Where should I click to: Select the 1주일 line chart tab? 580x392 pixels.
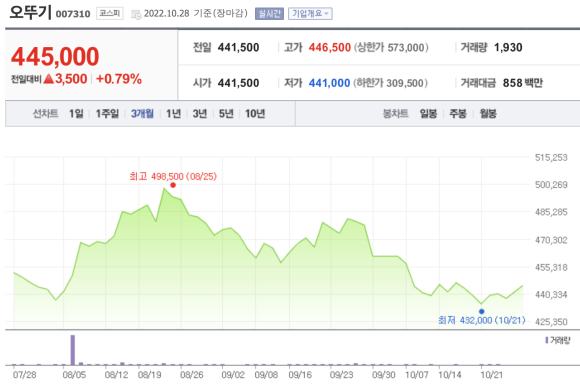tap(107, 114)
